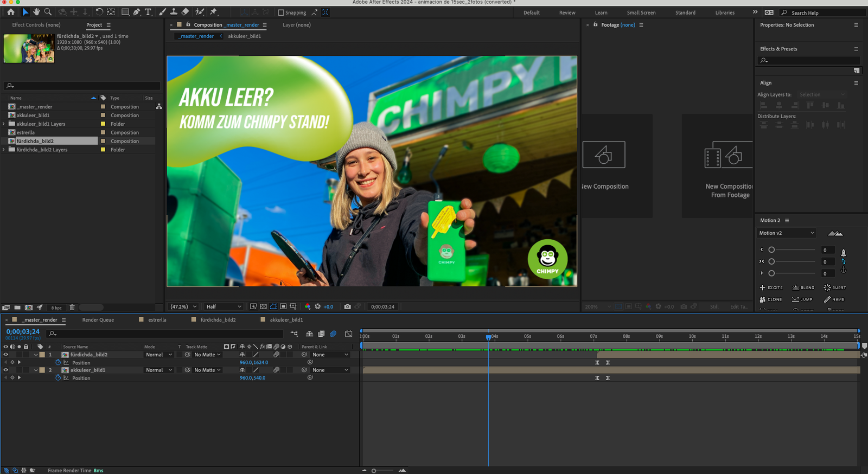Expand fürdichda_bild2 Layers folder

pos(4,150)
